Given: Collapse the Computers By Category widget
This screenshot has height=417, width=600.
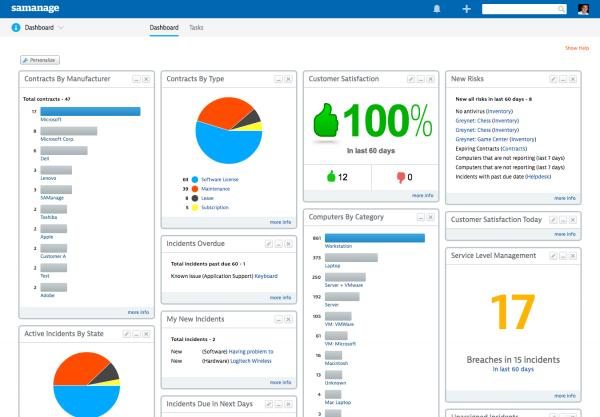Looking at the screenshot, I should click(x=421, y=217).
